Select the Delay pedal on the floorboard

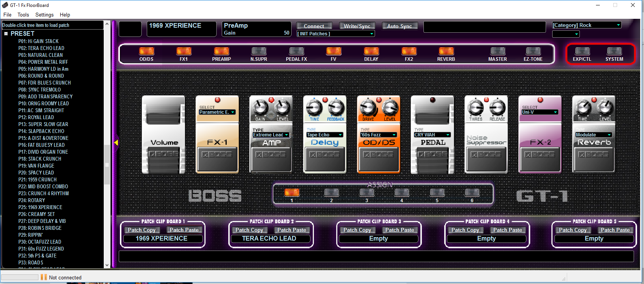325,135
